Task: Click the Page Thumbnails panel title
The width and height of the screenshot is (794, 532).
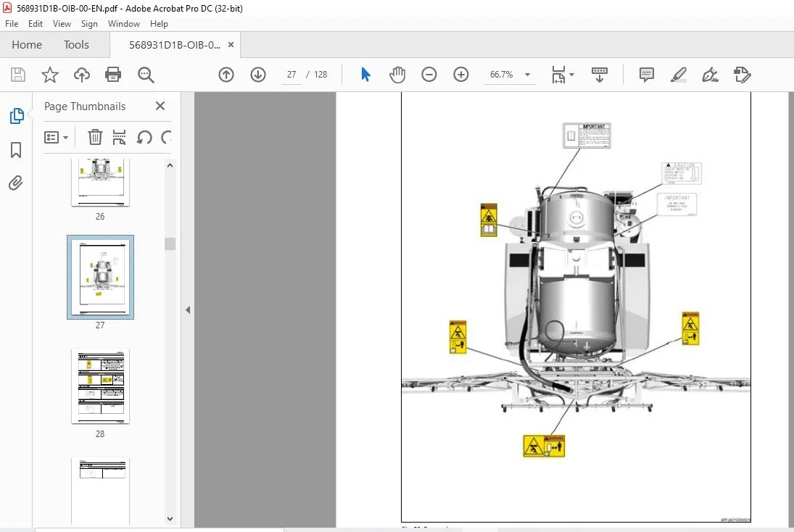Action: coord(85,107)
